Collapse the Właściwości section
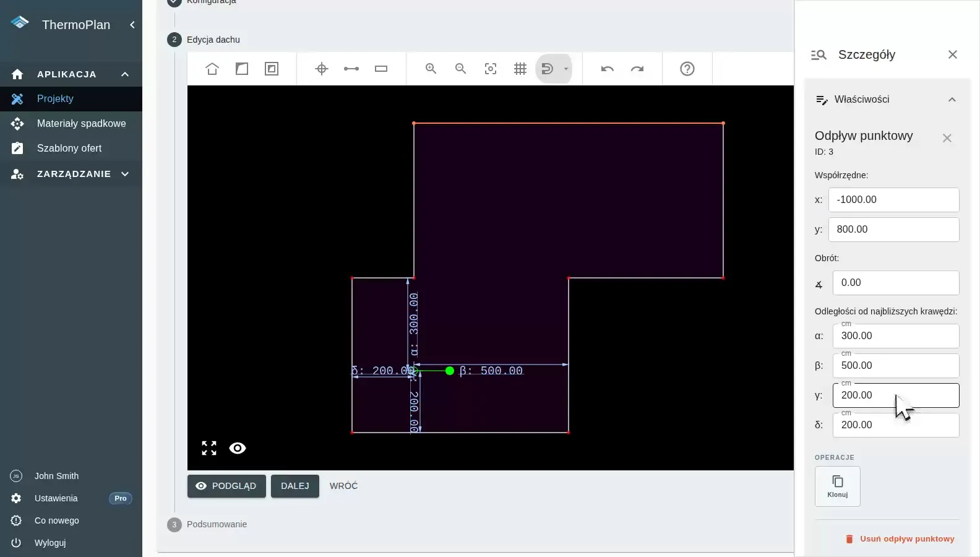The image size is (980, 557). (952, 100)
